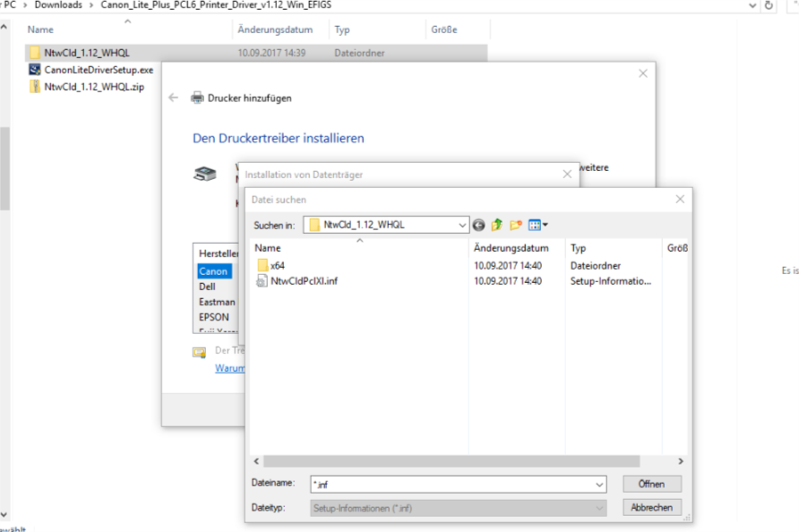This screenshot has height=532, width=799.
Task: Click the Abbrechen button
Action: tap(652, 507)
